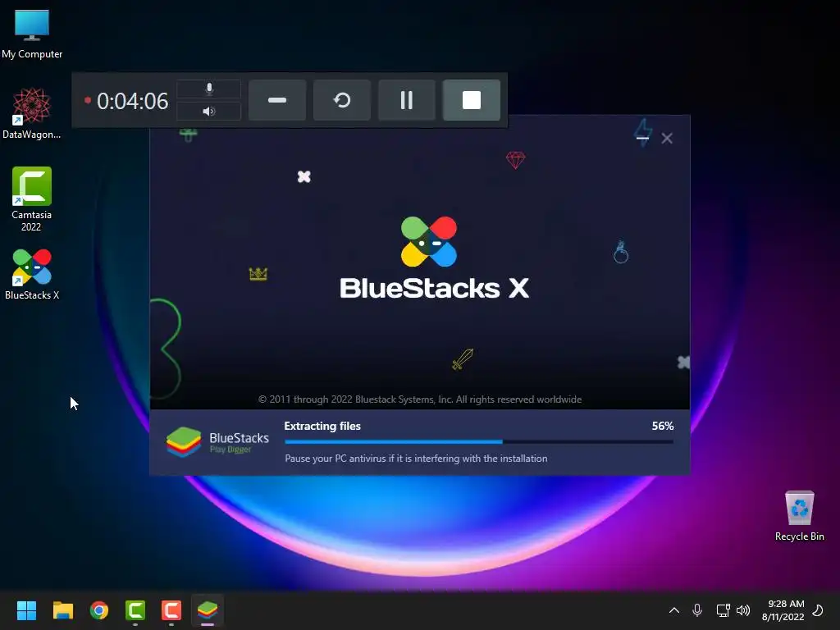Image resolution: width=840 pixels, height=630 pixels.
Task: Toggle microphone audio in the recorder
Action: (209, 89)
